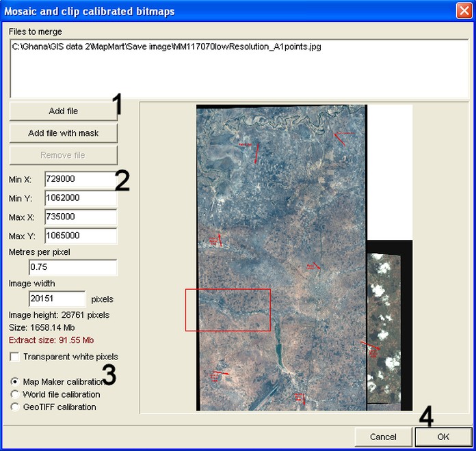Switch to GeoTIFF calibration option
The width and height of the screenshot is (476, 451).
15,407
